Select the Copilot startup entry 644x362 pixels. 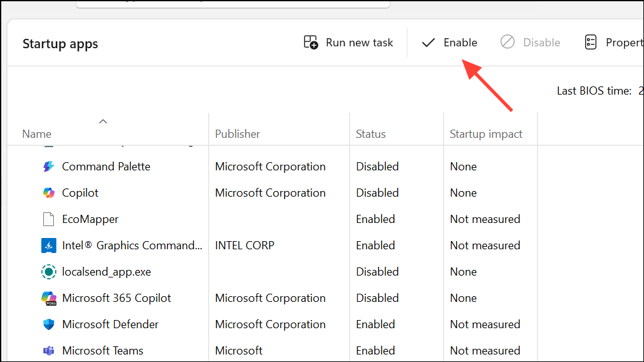(81, 192)
